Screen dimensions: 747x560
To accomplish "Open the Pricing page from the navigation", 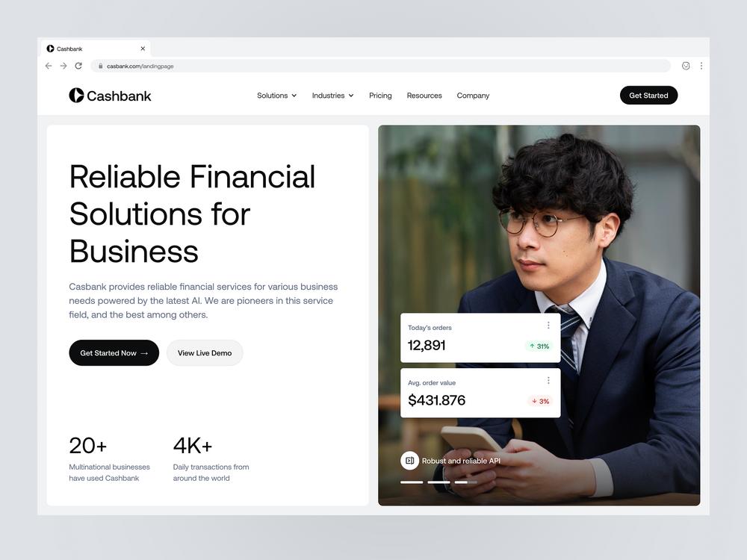I will (x=380, y=96).
